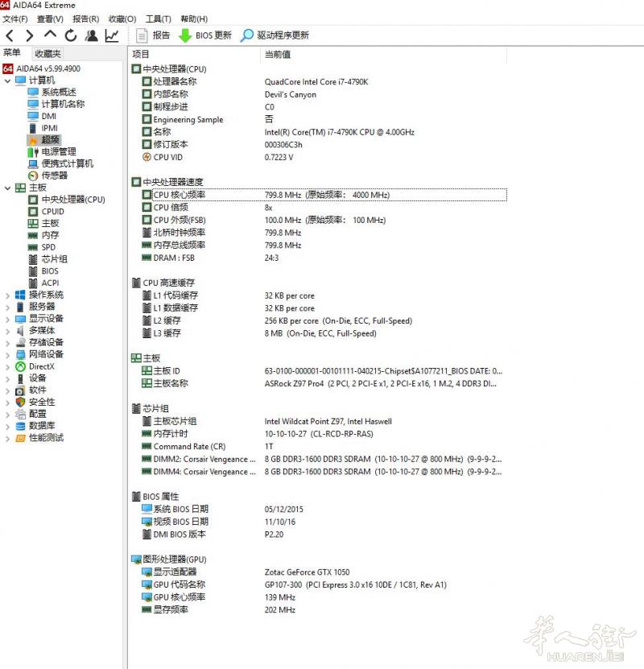Select 内存 in the tree

pos(43,236)
